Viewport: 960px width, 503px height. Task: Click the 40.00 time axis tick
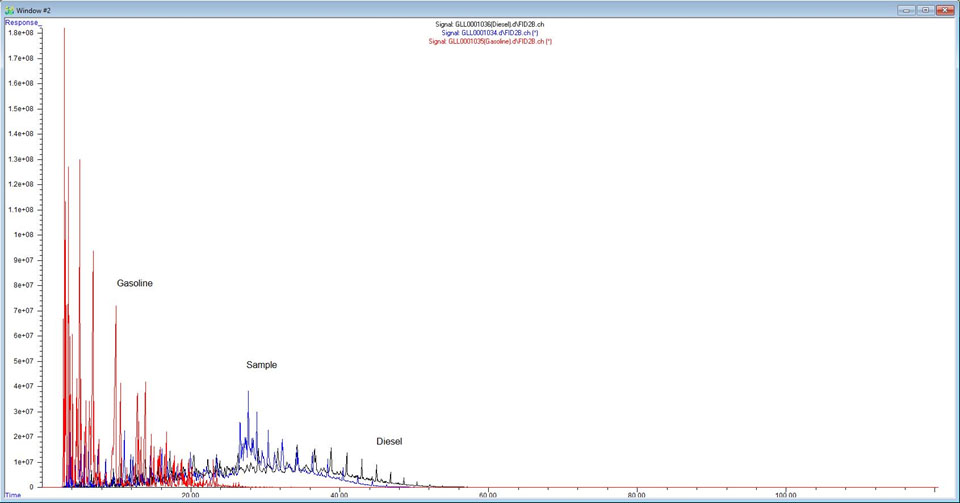pyautogui.click(x=338, y=494)
